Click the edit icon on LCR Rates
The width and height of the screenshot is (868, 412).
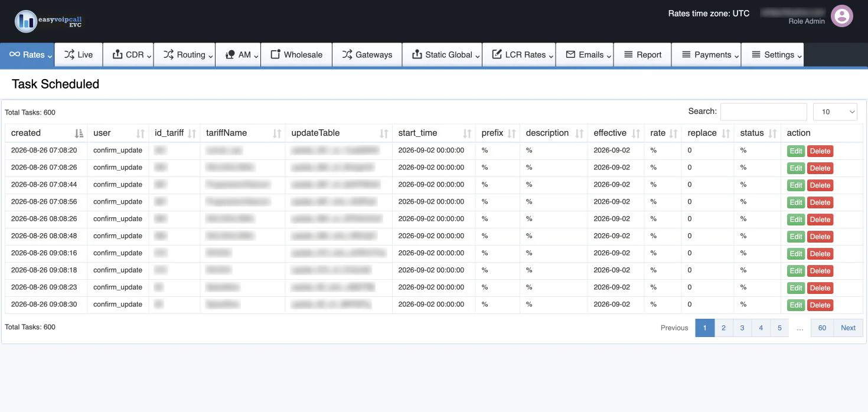coord(497,54)
